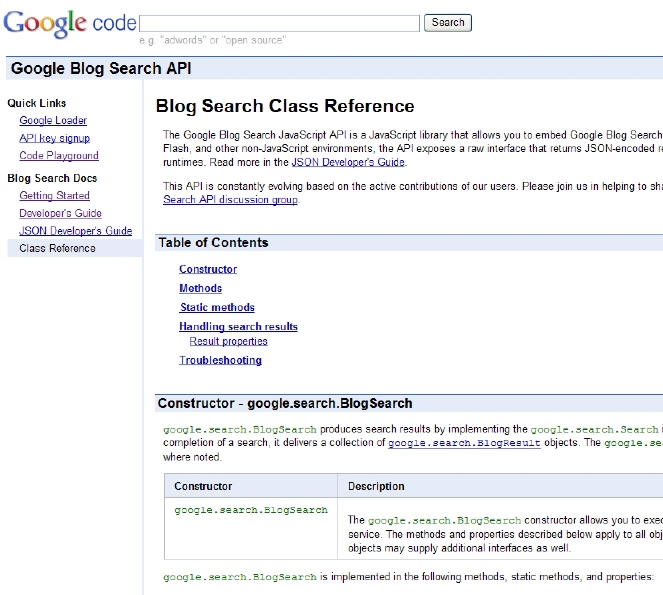Click the Google Blog Search API heading

coord(101,69)
